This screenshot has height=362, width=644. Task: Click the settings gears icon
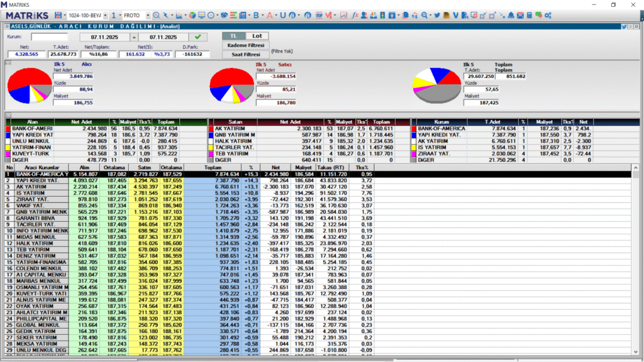click(548, 14)
